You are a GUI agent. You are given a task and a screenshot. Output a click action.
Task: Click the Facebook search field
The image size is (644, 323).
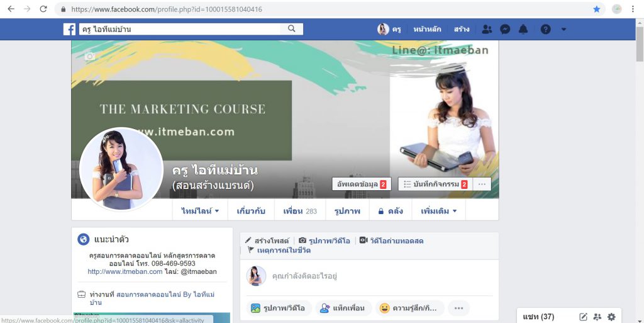point(180,29)
